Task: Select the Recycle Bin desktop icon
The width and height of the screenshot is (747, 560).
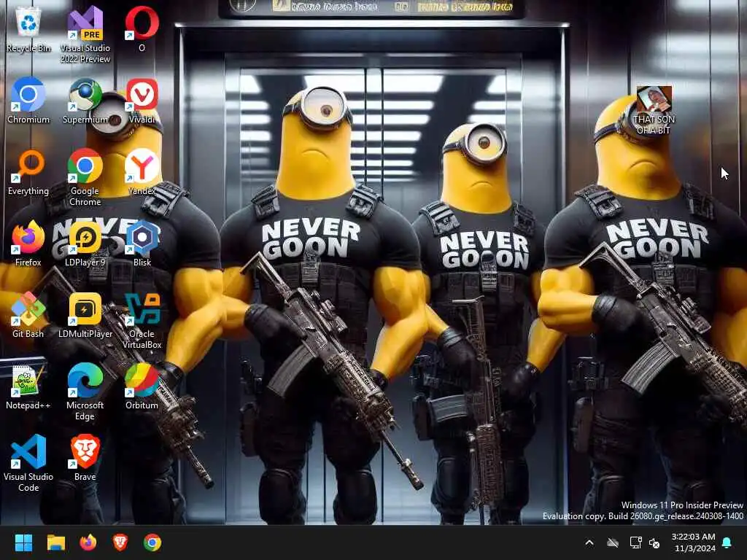Action: pos(28,29)
